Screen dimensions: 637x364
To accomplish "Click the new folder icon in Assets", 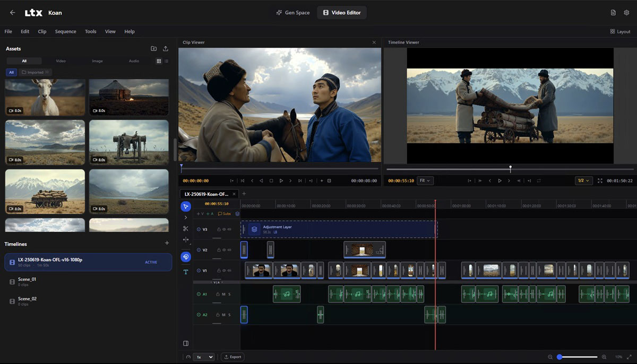I will [153, 49].
